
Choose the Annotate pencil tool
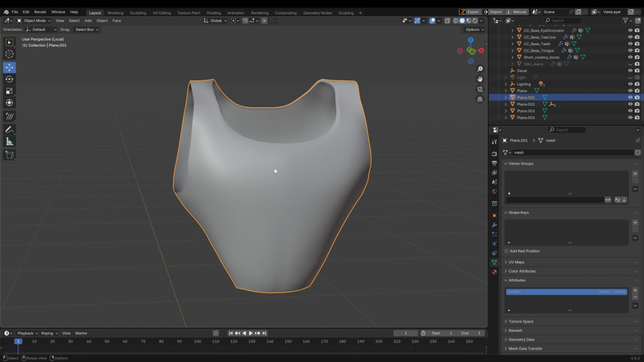pyautogui.click(x=9, y=129)
